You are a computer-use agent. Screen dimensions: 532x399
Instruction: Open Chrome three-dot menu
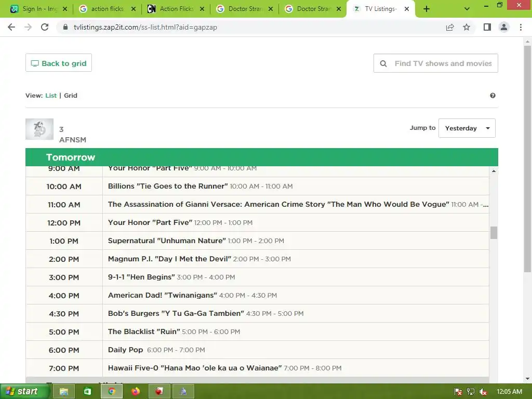[x=521, y=27]
